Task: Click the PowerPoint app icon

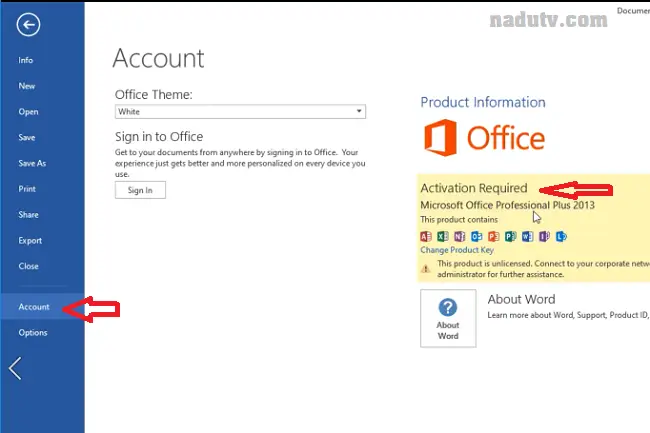Action: [x=493, y=236]
